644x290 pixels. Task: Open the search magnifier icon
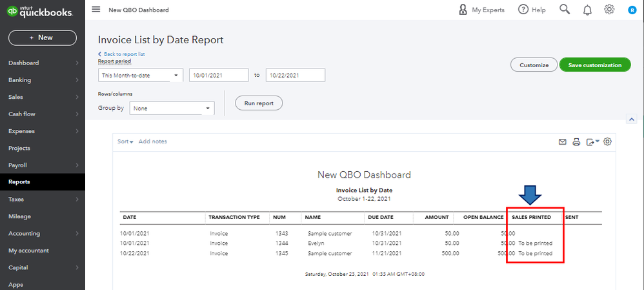[565, 10]
